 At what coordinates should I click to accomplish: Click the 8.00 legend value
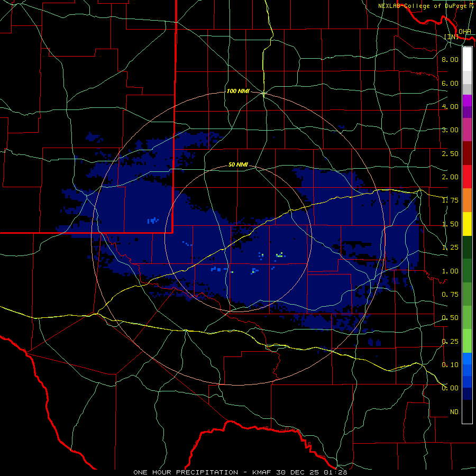coord(450,59)
